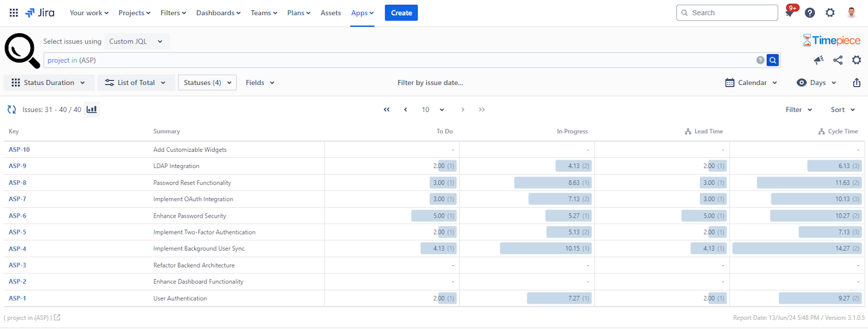This screenshot has width=868, height=329.
Task: Open the Filters menu
Action: click(174, 13)
